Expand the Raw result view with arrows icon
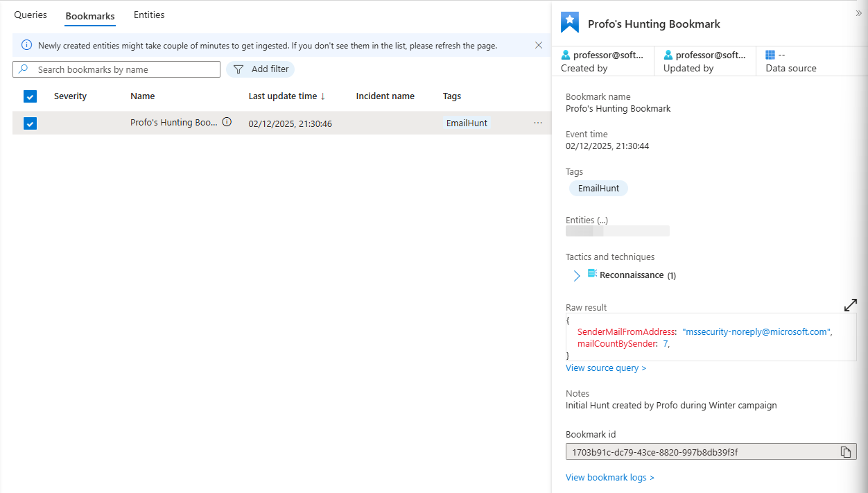868x493 pixels. (x=850, y=305)
